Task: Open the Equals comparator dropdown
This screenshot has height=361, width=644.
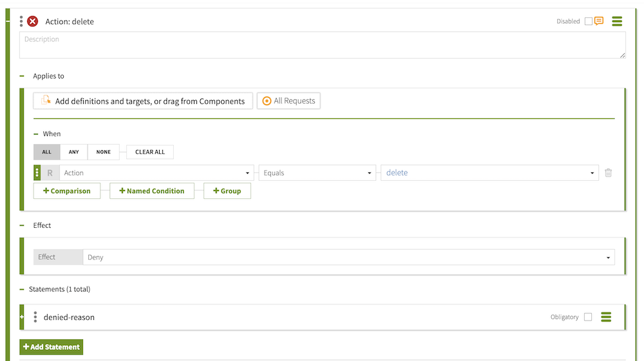Action: point(317,172)
